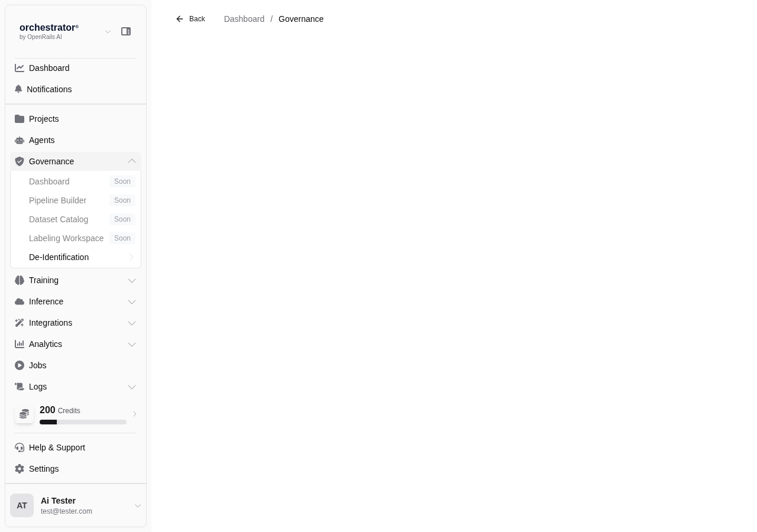This screenshot has height=532, width=757.
Task: Open Notifications via the bell icon
Action: [18, 89]
